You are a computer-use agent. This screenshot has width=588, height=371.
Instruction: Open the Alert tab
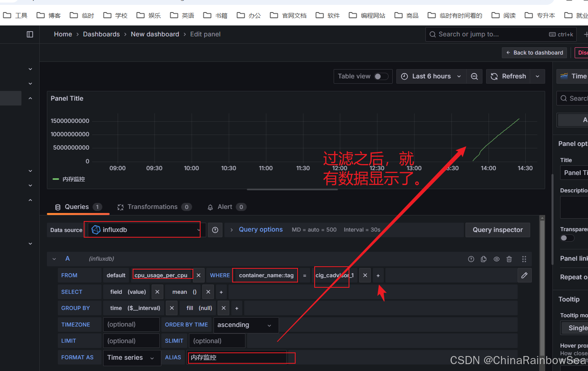[x=225, y=207]
